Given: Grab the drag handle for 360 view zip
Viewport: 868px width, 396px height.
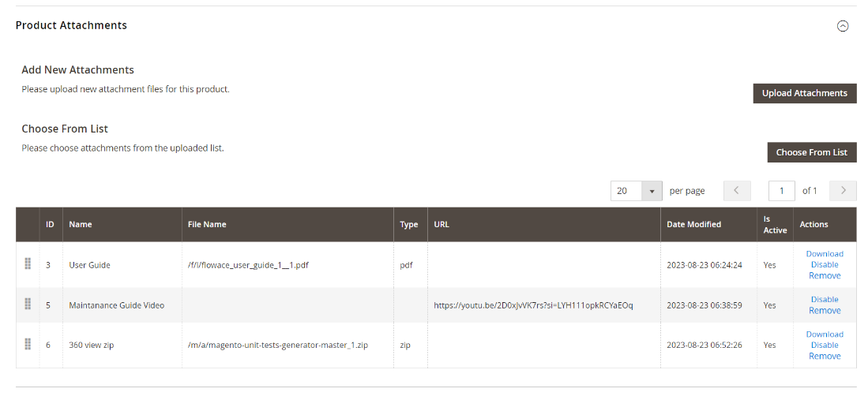Looking at the screenshot, I should pyautogui.click(x=28, y=345).
